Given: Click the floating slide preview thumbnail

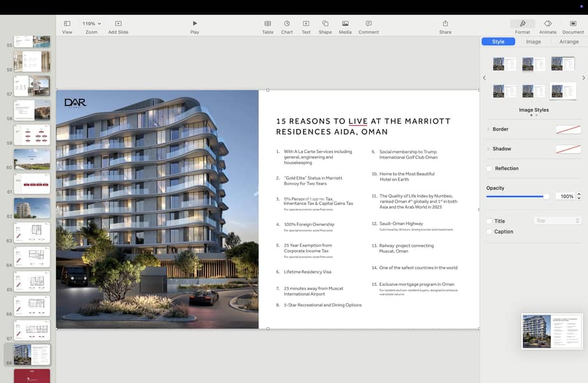Looking at the screenshot, I should 552,331.
